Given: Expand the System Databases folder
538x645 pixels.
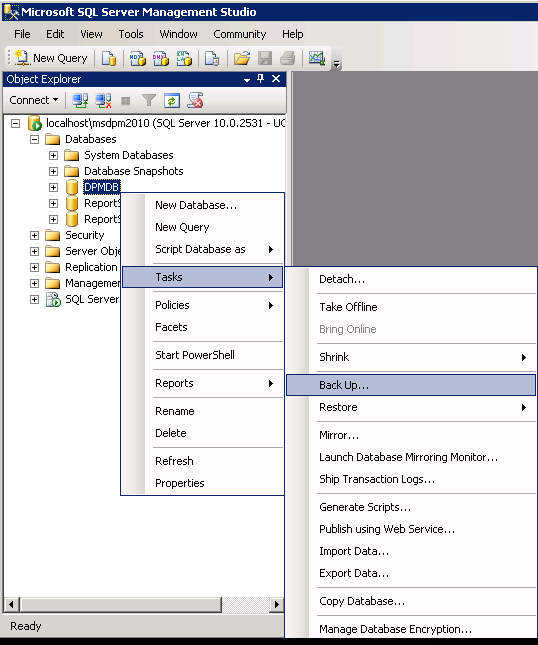Looking at the screenshot, I should [53, 155].
